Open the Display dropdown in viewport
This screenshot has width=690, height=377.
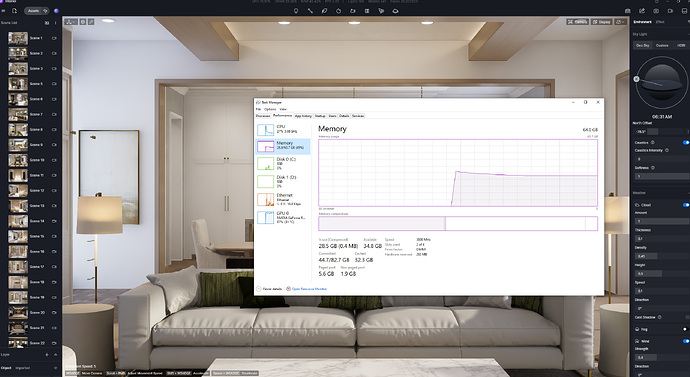click(602, 22)
